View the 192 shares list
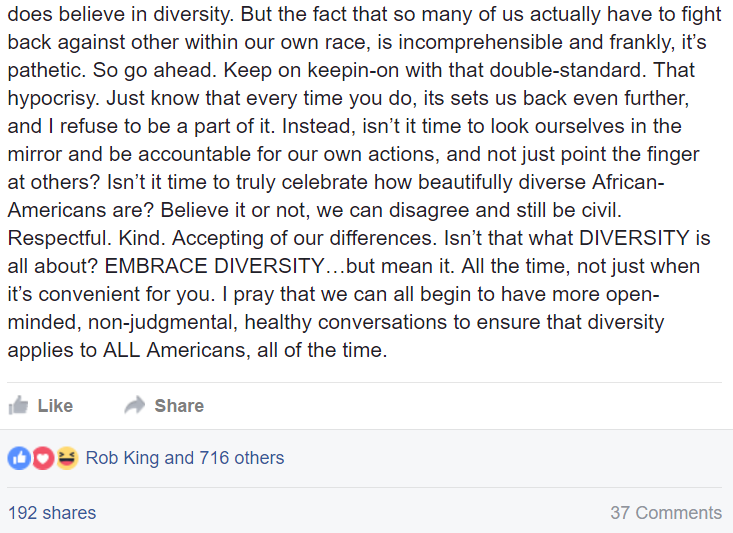The height and width of the screenshot is (533, 733). pyautogui.click(x=52, y=513)
